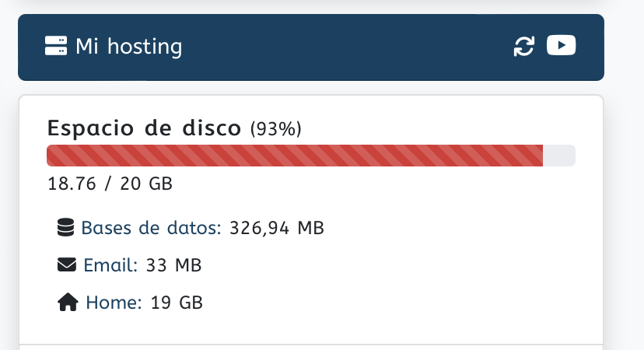This screenshot has width=644, height=350.
Task: Click the server icon beside Mi hosting
Action: 56,46
